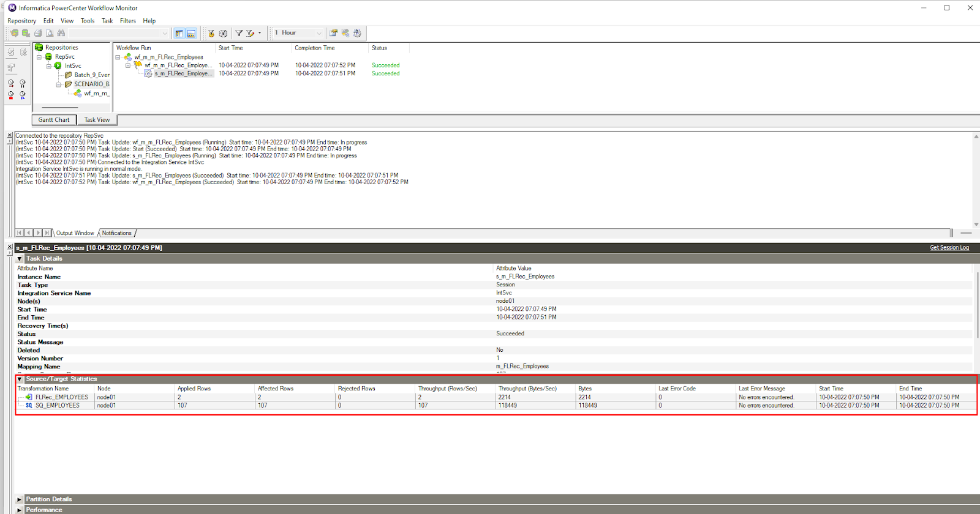980x514 pixels.
Task: Click the second repository toolbar icon with database
Action: coord(26,33)
